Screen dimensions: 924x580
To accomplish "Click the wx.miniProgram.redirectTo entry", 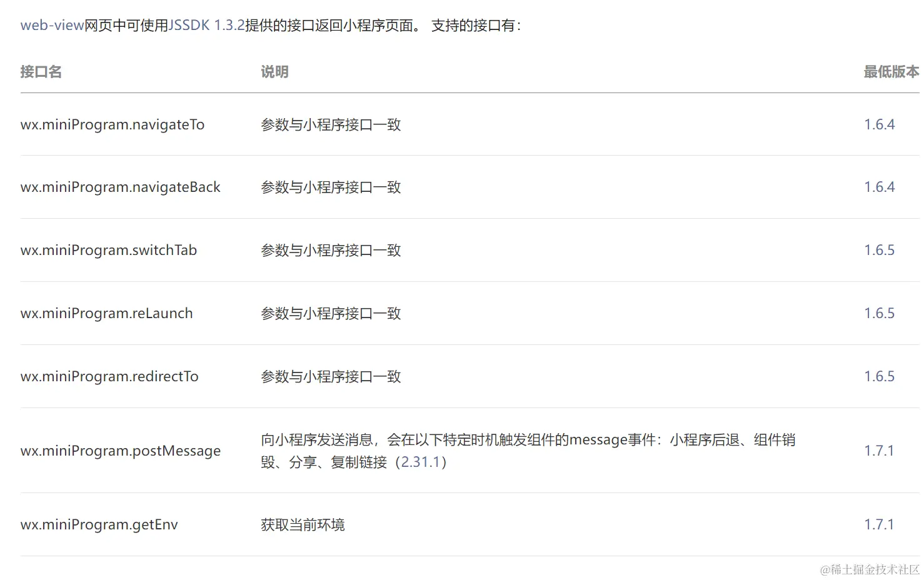I will pyautogui.click(x=109, y=377).
